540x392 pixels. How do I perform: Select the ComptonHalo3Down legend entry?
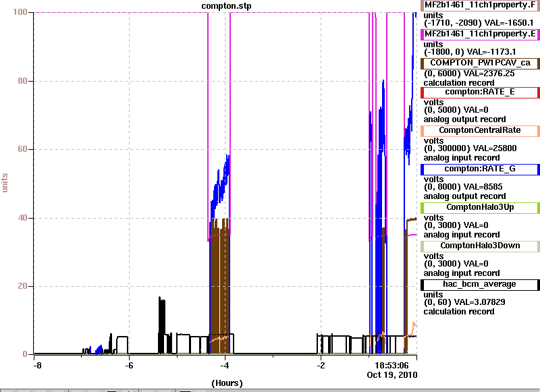480,246
